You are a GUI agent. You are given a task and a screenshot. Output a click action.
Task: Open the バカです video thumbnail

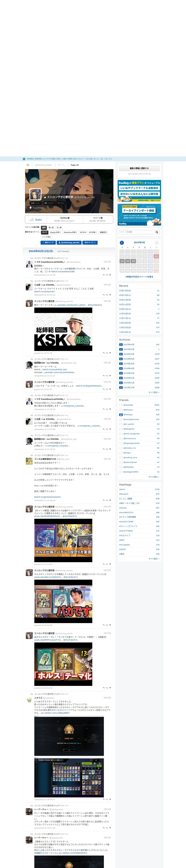(63, 602)
